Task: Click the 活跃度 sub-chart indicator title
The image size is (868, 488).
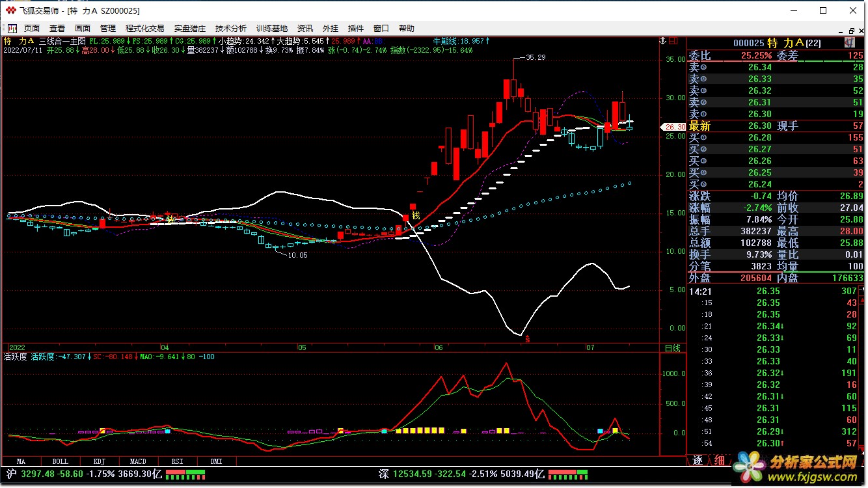Action: pos(16,357)
